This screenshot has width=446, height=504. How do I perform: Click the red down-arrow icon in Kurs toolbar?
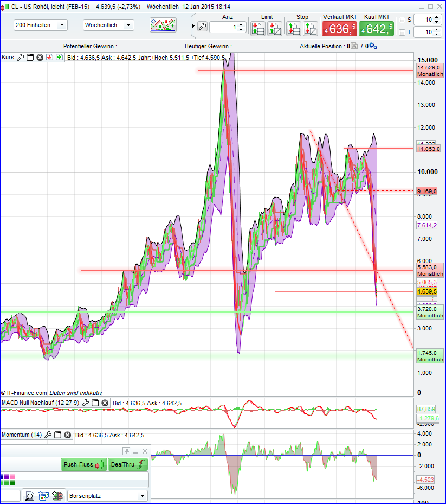pyautogui.click(x=49, y=58)
